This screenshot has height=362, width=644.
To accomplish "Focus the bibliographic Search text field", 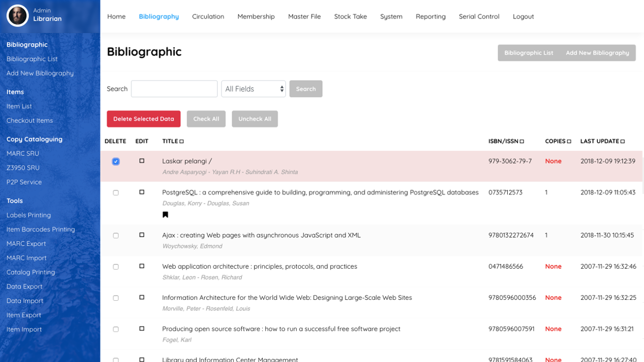I will tap(174, 89).
